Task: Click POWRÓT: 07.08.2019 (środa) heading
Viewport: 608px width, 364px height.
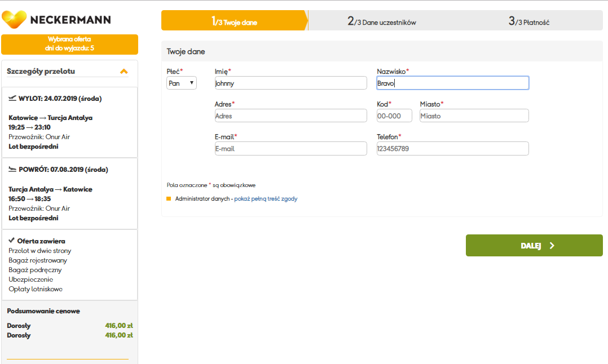Action: point(63,169)
